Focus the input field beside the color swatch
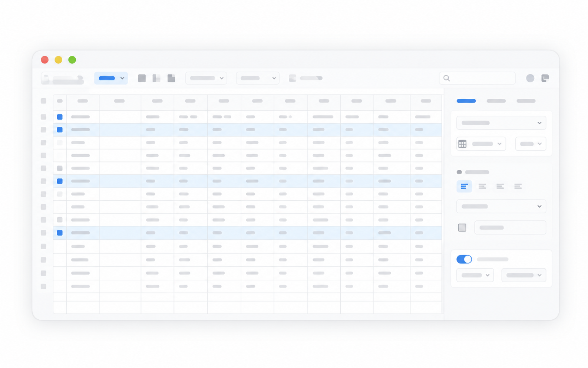 coord(510,227)
